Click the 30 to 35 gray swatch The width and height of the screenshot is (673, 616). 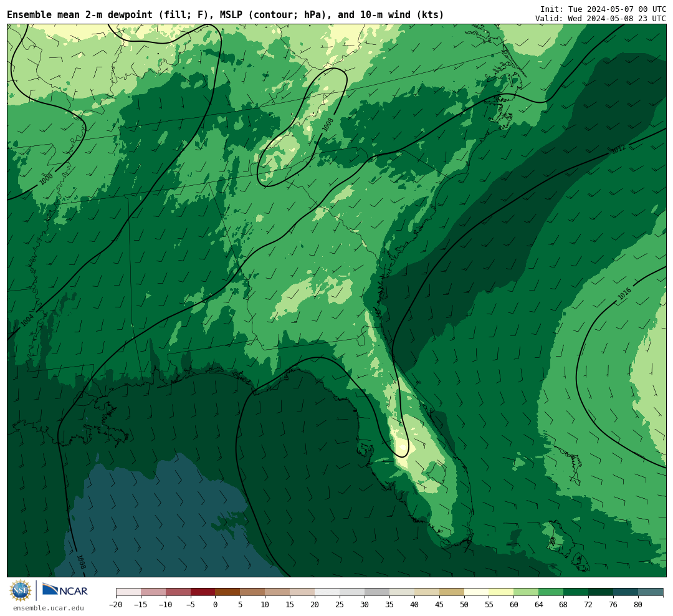click(x=377, y=592)
